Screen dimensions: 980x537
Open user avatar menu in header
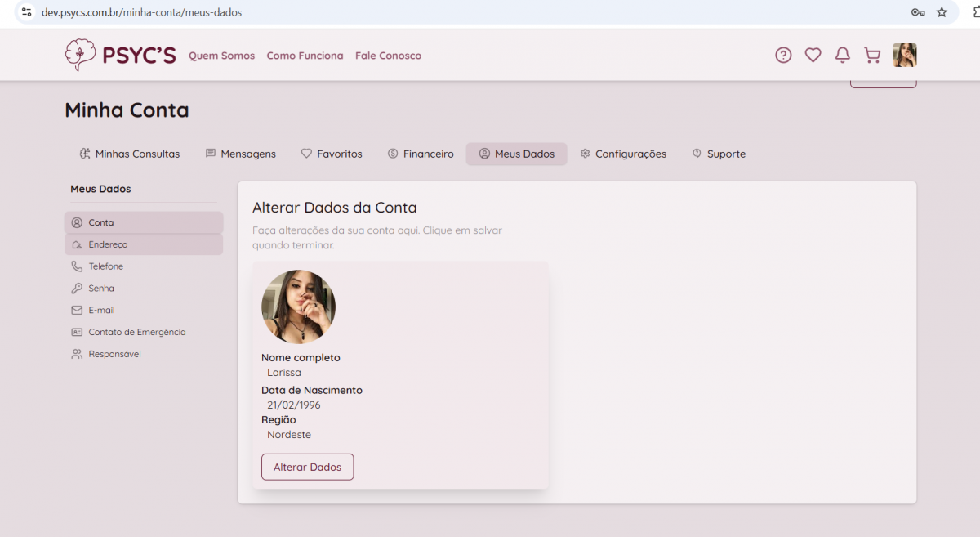(x=904, y=56)
